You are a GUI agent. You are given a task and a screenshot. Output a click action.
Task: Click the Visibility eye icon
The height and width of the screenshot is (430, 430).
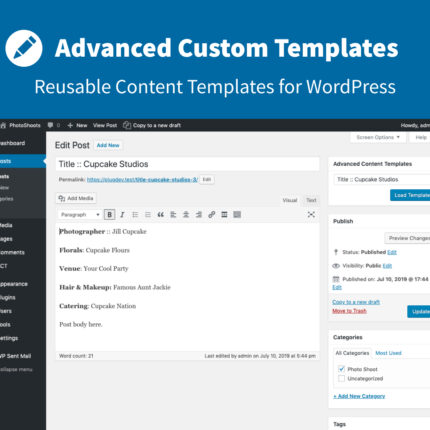pos(336,266)
